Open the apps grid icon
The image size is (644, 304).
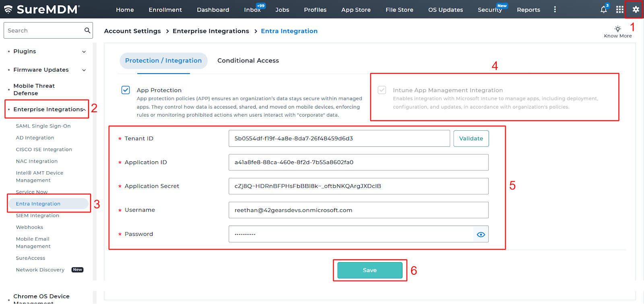click(619, 10)
